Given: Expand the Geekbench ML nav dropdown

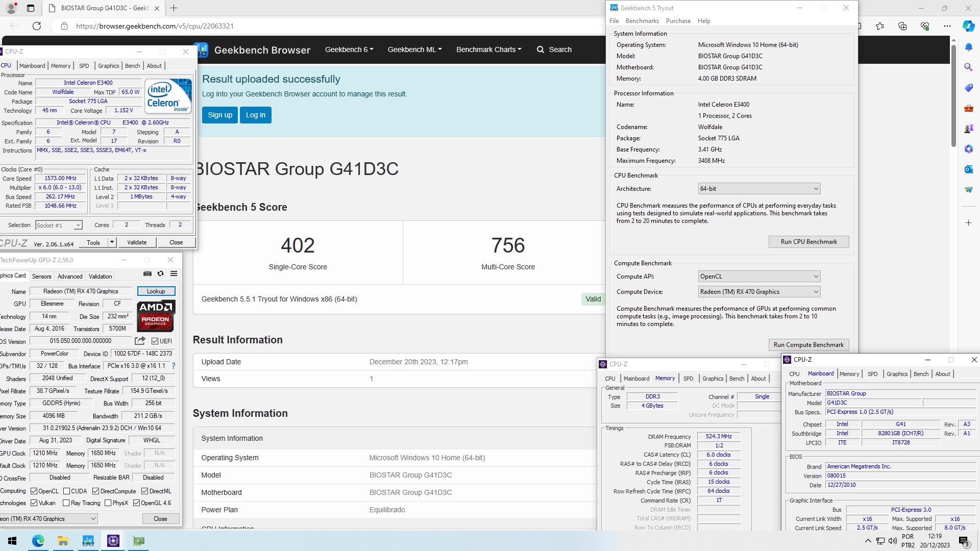Looking at the screenshot, I should (x=414, y=49).
